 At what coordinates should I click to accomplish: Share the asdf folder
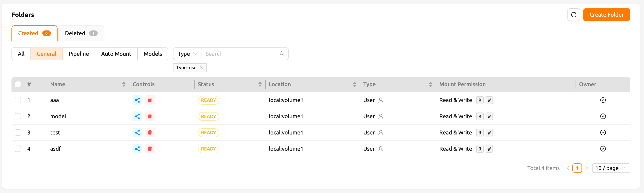click(137, 149)
